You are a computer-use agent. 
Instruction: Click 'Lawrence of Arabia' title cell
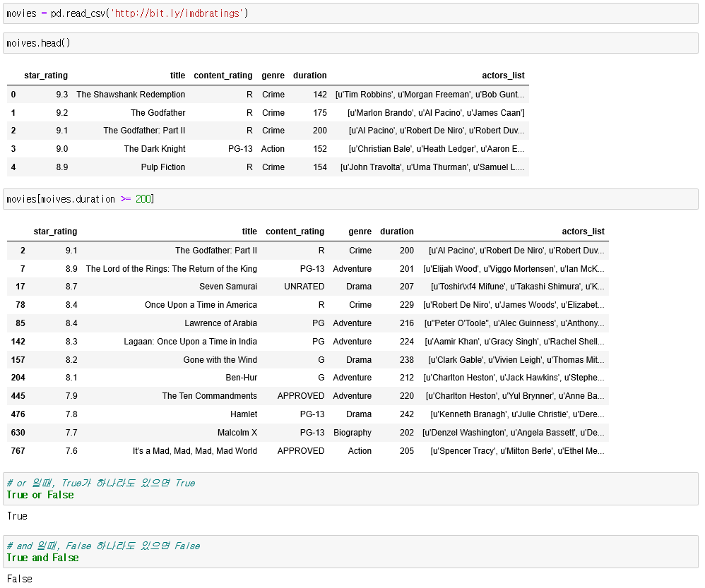point(221,323)
